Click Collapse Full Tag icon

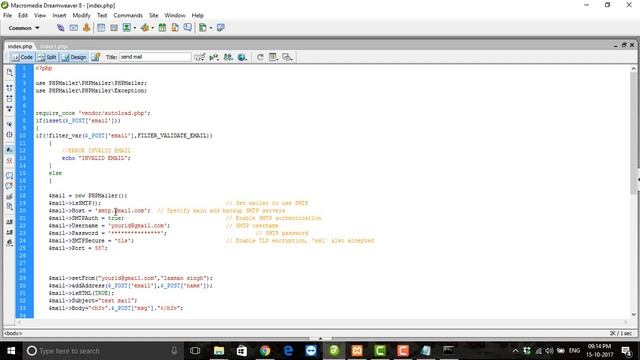pyautogui.click(x=9, y=88)
